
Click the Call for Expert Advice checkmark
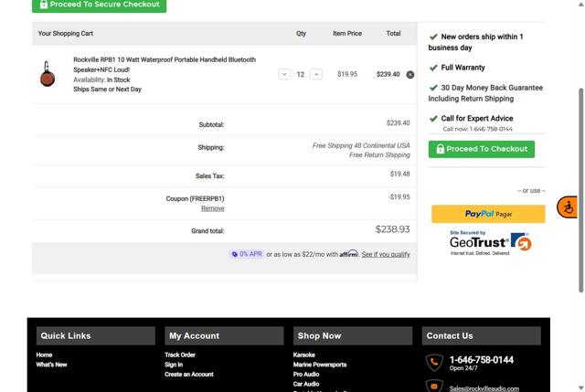433,119
